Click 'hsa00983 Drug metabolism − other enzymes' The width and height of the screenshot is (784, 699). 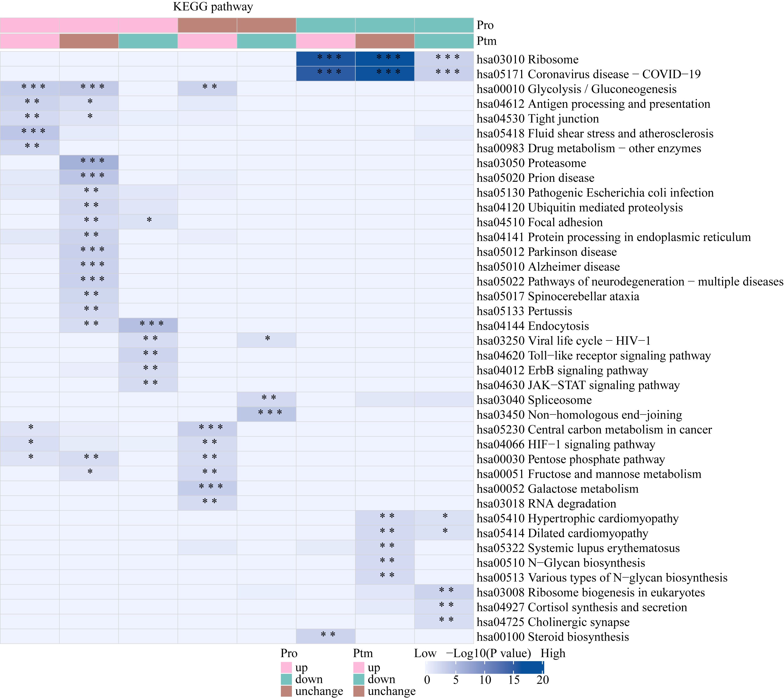589,148
